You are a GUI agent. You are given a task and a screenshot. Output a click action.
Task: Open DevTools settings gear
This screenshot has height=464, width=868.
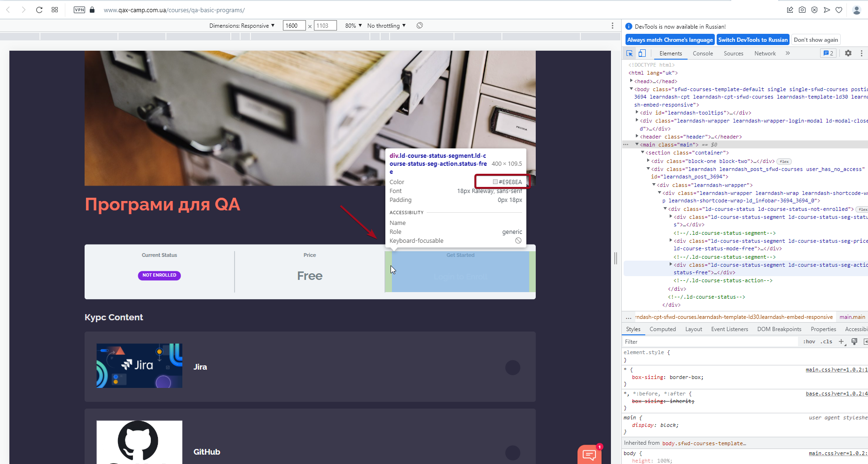[x=848, y=53]
